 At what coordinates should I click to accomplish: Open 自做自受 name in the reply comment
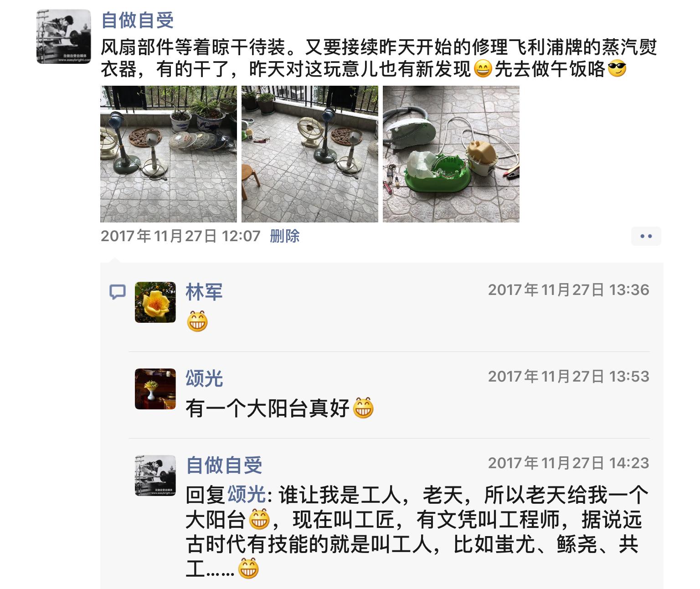[x=224, y=465]
